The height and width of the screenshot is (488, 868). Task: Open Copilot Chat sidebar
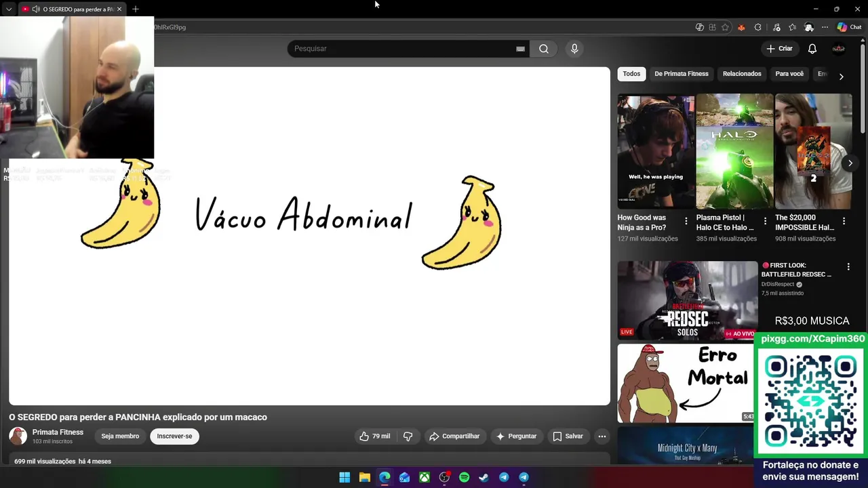(x=849, y=27)
